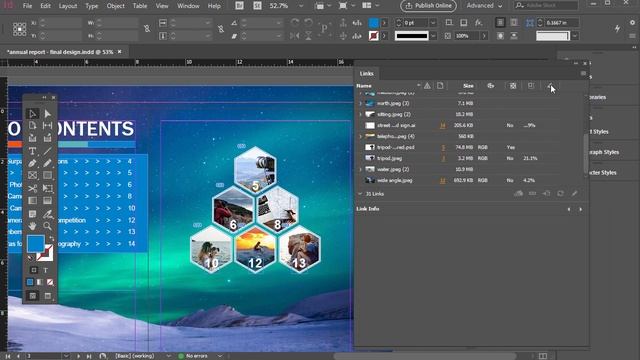Viewport: 640px width, 360px height.
Task: Expand the north.jpeg (2) link group
Action: pyautogui.click(x=360, y=104)
